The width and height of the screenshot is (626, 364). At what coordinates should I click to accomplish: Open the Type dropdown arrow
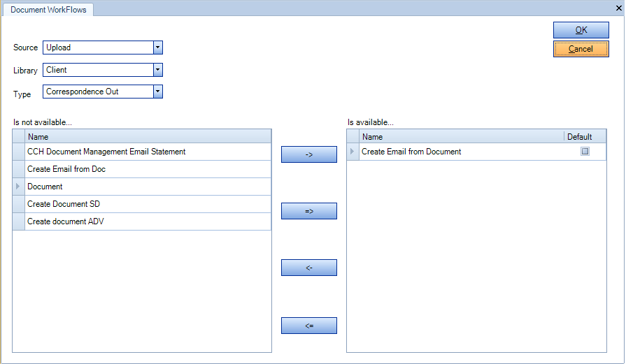[x=157, y=92]
